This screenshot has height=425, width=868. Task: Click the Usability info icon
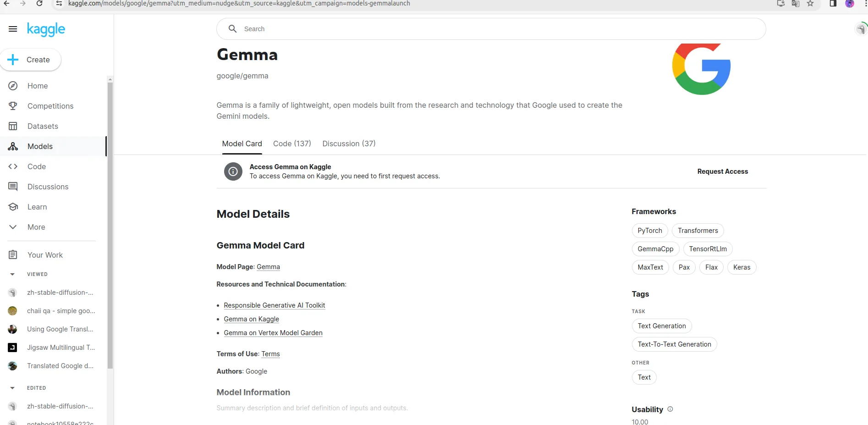[x=670, y=409]
